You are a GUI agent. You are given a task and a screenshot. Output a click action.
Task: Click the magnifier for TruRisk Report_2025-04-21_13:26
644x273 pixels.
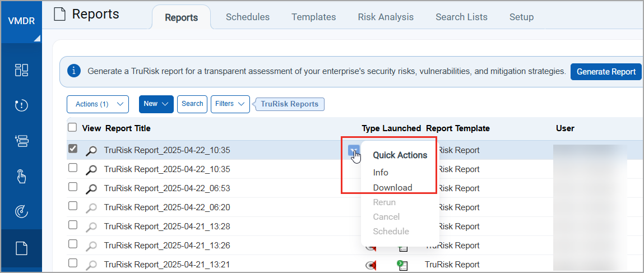click(x=91, y=246)
